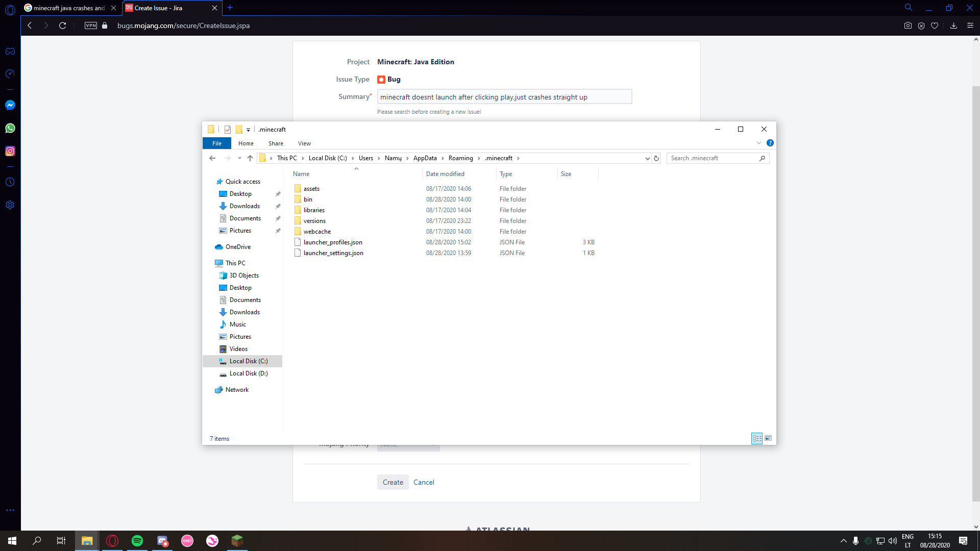Click the Cancel link

coord(424,482)
